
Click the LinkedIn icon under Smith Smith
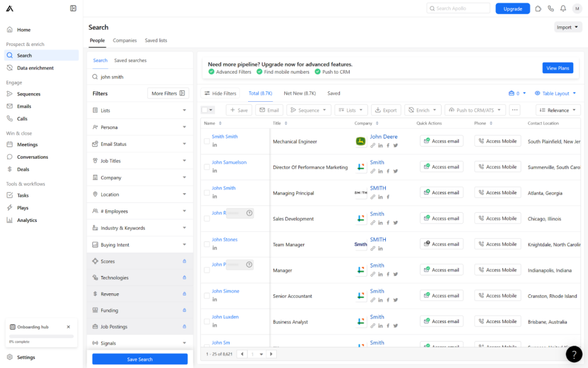click(x=215, y=145)
